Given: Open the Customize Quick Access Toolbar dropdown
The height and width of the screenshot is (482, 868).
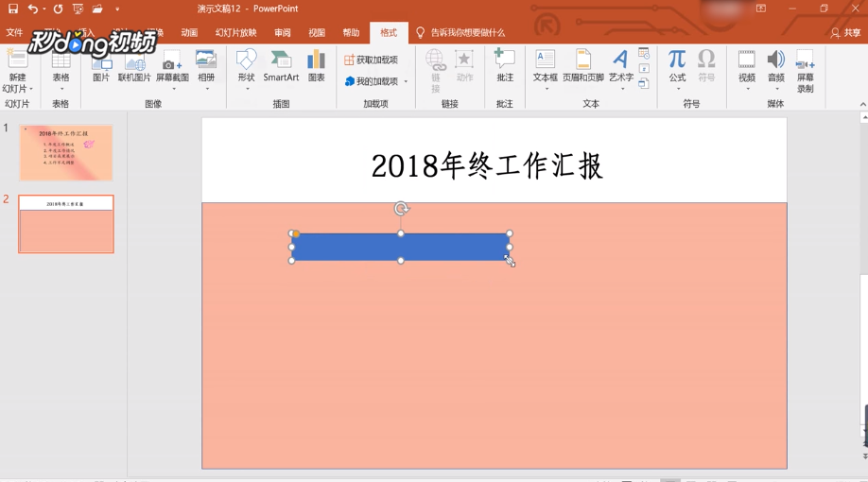Looking at the screenshot, I should pos(117,9).
